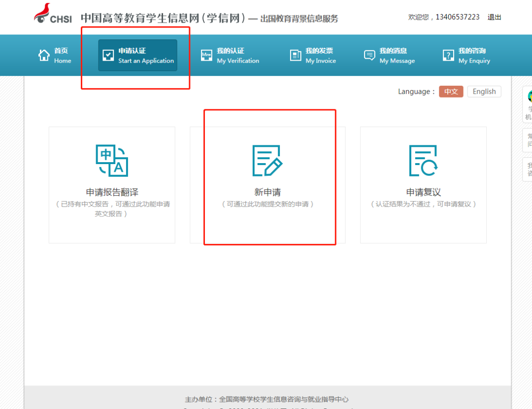Viewport: 532px width, 409px height.
Task: Click the 申请报告翻译 translation icon
Action: [x=112, y=161]
